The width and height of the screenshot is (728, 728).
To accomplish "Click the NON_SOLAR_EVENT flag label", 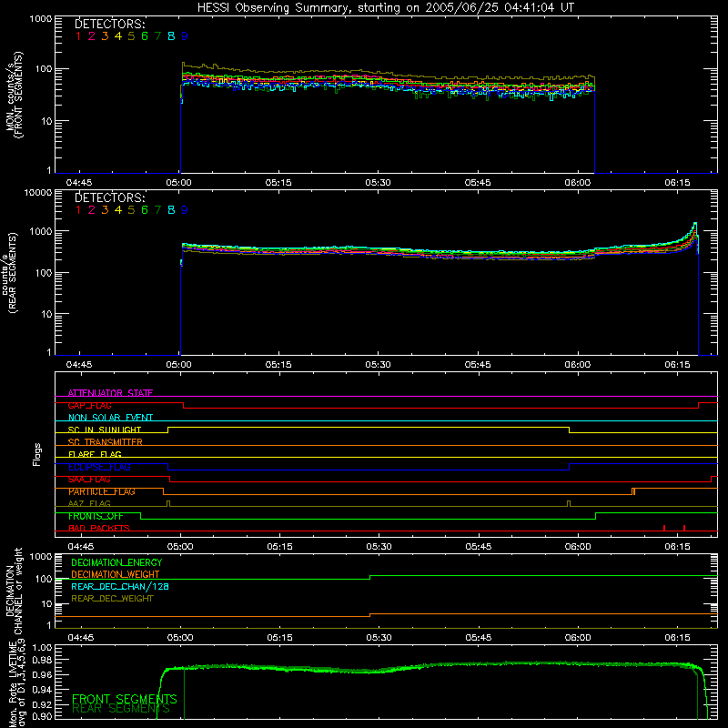I will pos(110,418).
